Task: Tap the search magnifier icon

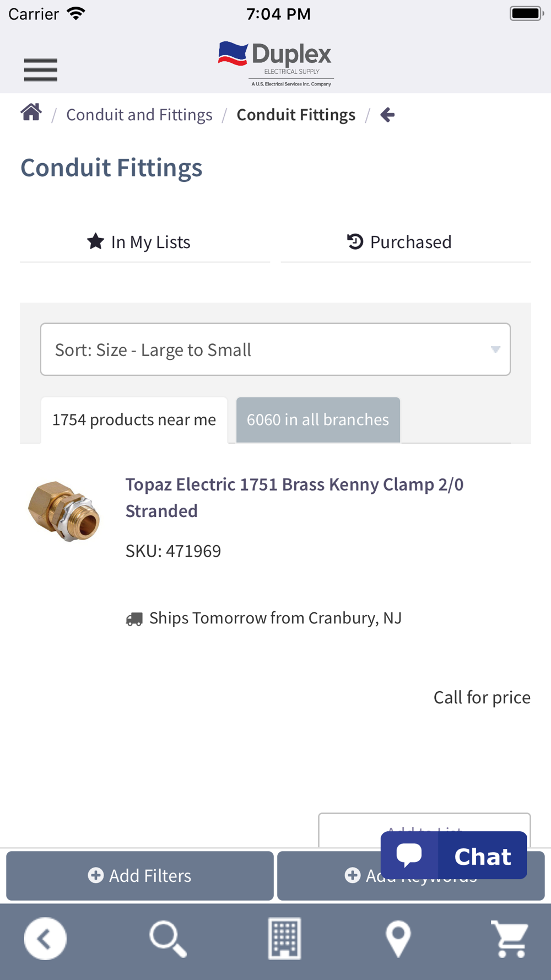Action: 168,939
